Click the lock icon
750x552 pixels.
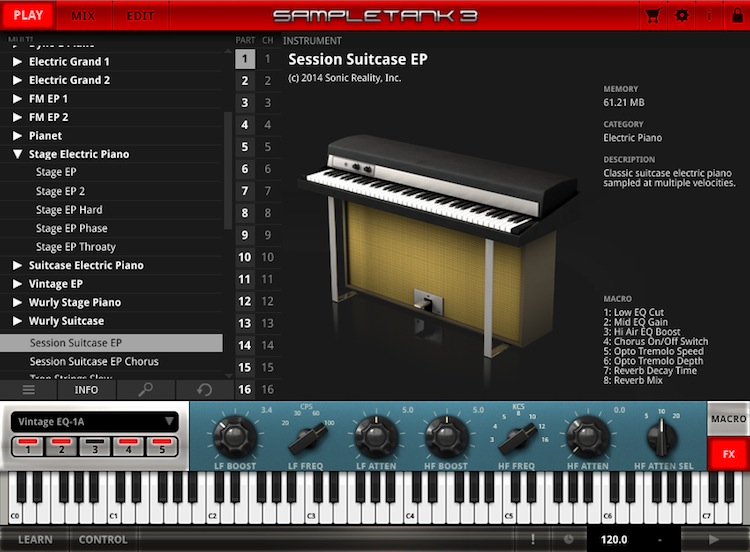coord(737,15)
